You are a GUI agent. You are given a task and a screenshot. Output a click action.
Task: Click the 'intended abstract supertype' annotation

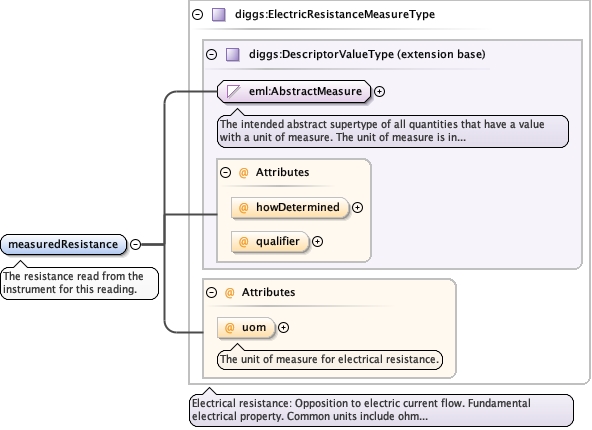393,131
